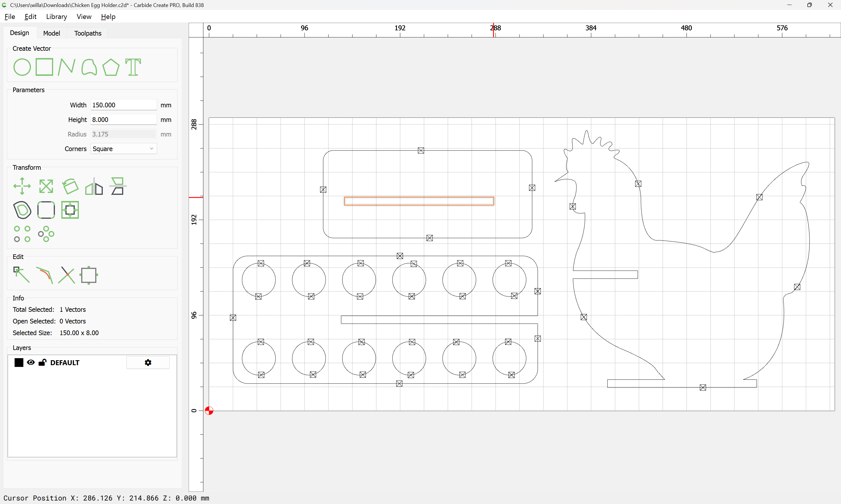Screen dimensions: 841x504
Task: Open the Corners dropdown
Action: coord(124,149)
